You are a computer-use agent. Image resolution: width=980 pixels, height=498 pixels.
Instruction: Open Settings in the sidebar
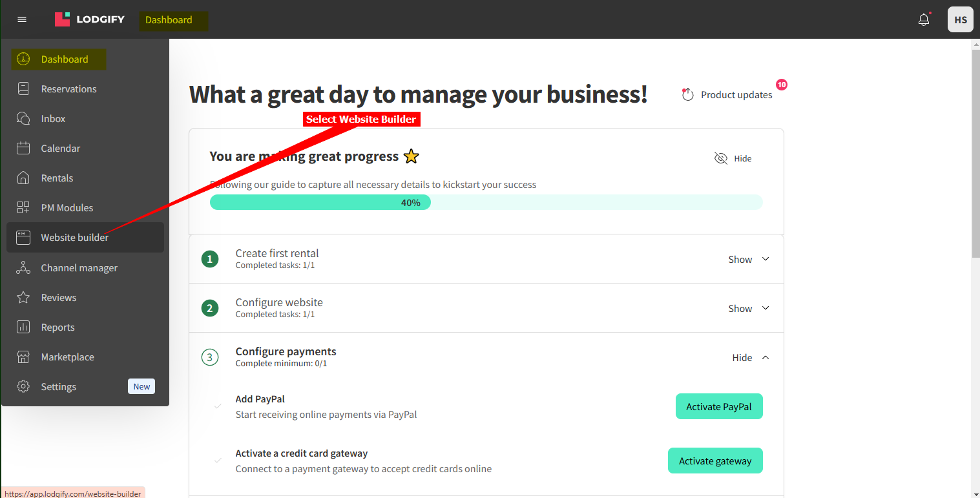pyautogui.click(x=59, y=386)
